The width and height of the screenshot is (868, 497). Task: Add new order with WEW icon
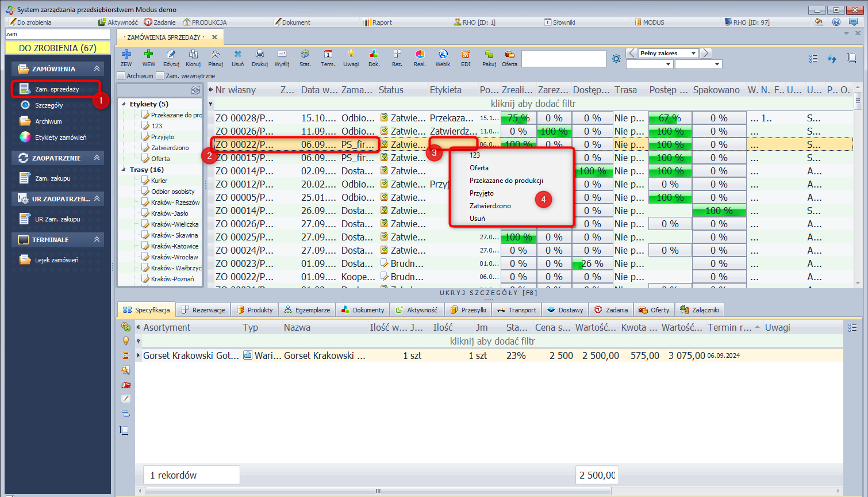pos(149,58)
